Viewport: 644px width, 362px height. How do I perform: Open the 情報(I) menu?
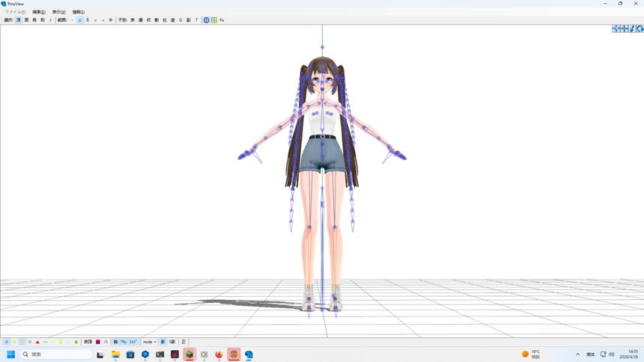tap(79, 12)
